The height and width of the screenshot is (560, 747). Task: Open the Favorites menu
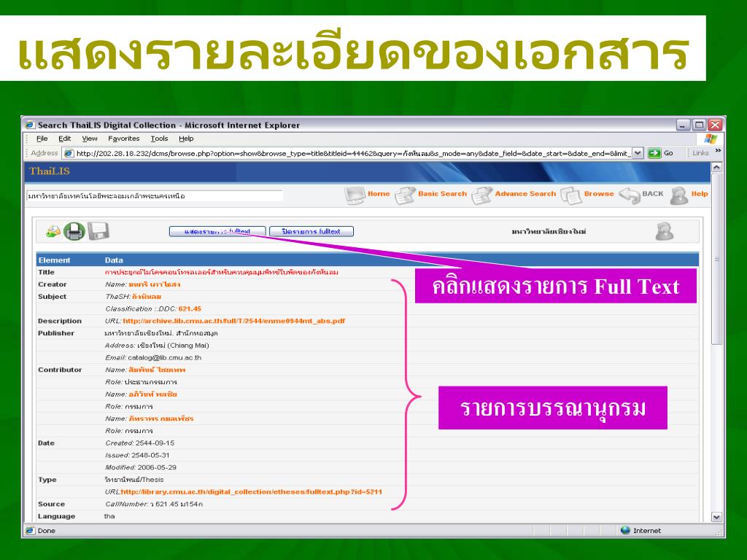click(124, 139)
